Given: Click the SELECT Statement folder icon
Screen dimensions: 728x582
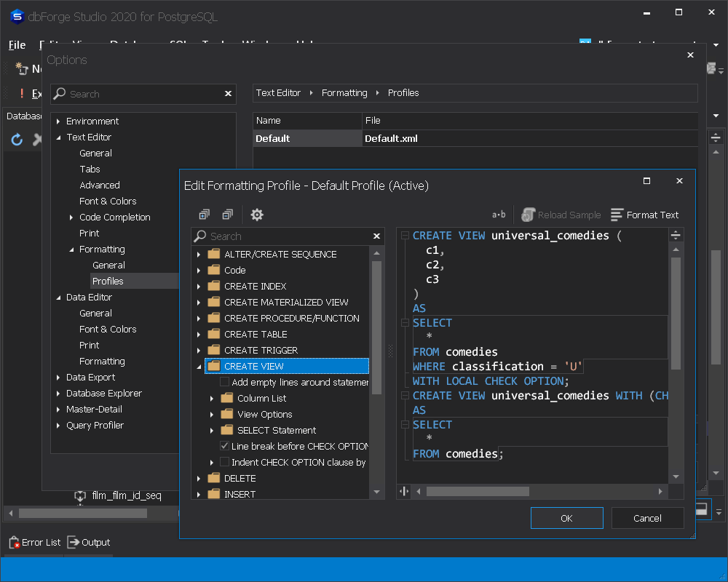Looking at the screenshot, I should tap(226, 430).
